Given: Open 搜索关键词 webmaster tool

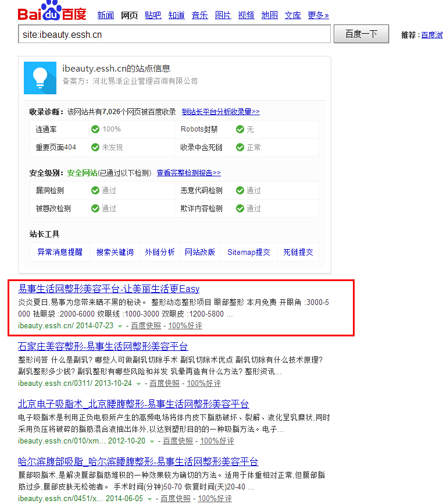Looking at the screenshot, I should [115, 252].
